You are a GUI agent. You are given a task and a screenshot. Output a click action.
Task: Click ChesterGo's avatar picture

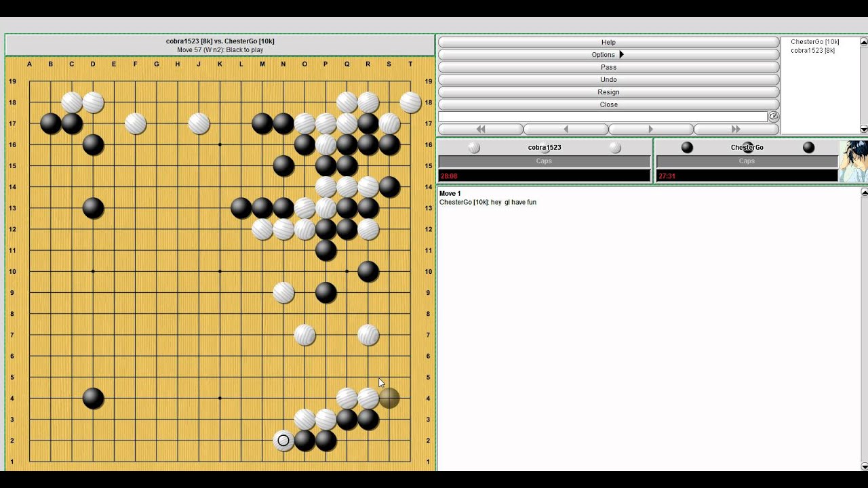[x=853, y=161]
